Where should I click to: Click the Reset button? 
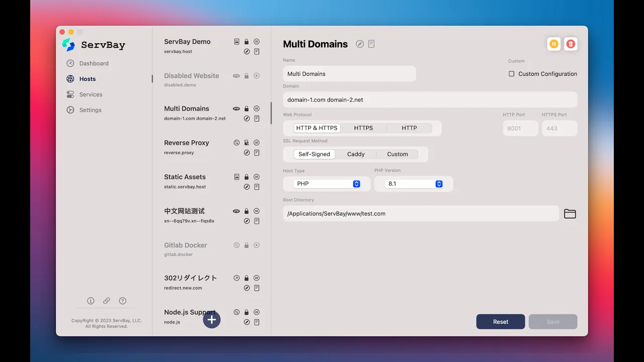[x=501, y=322]
